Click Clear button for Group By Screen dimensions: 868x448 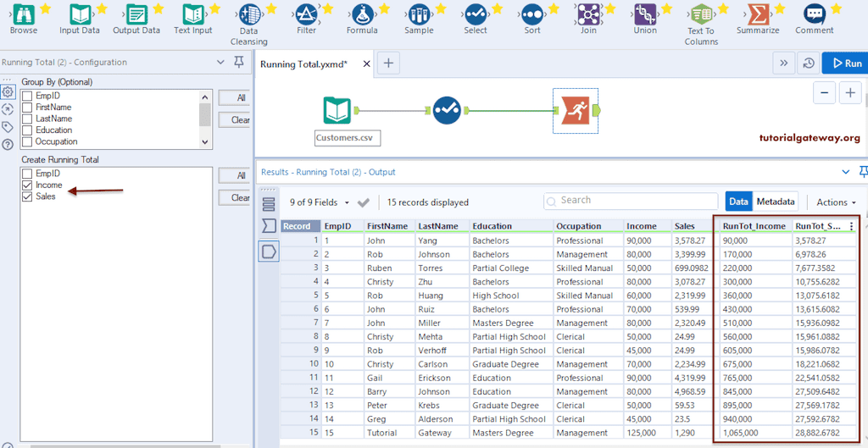pyautogui.click(x=235, y=120)
